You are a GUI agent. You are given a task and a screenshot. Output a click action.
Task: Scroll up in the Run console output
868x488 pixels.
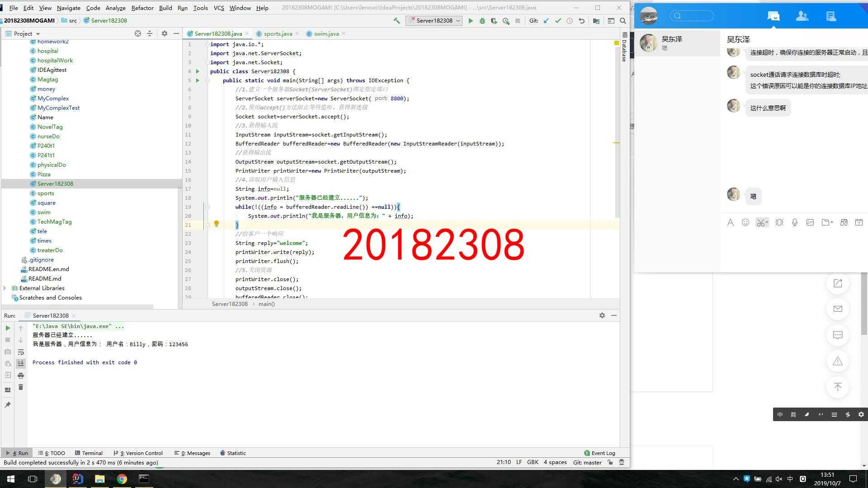click(21, 327)
